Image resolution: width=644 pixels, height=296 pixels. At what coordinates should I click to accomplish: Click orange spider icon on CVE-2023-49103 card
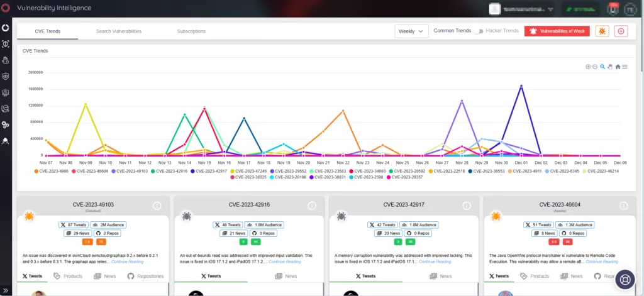(x=29, y=216)
